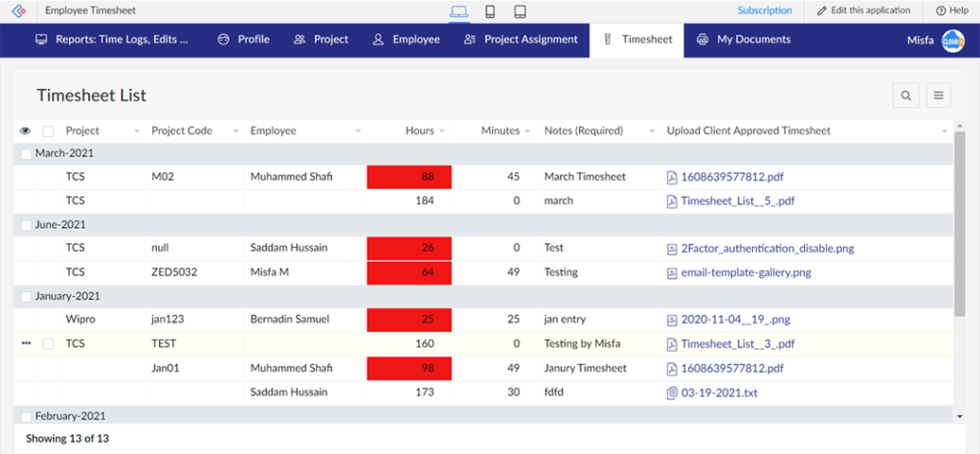The width and height of the screenshot is (980, 454).
Task: Click the app logo icon at top left
Action: (17, 11)
